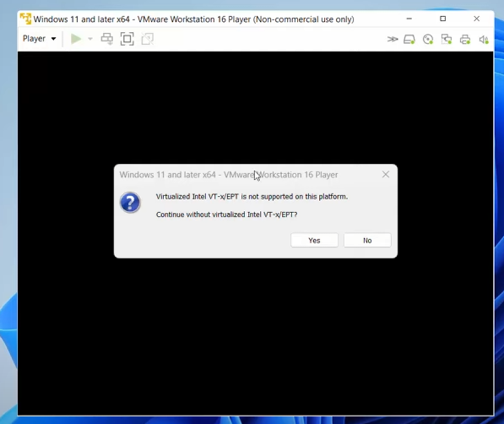Image resolution: width=504 pixels, height=424 pixels.
Task: Click the double-chevron devices expander
Action: [x=393, y=39]
